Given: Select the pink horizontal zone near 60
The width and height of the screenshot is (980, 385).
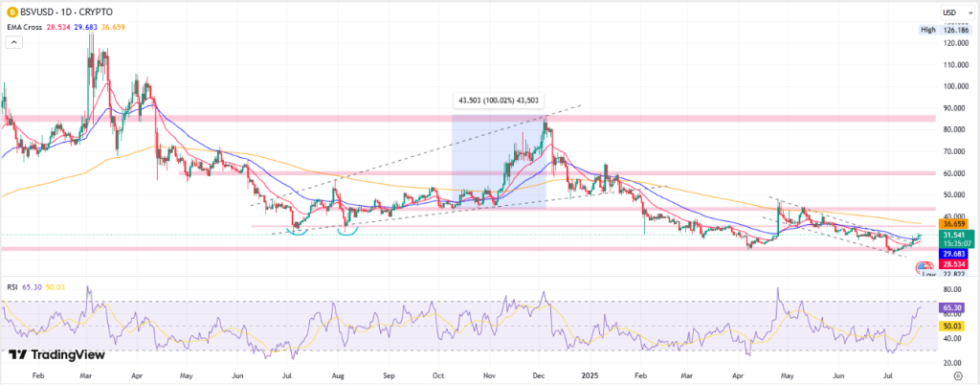Looking at the screenshot, I should click(557, 173).
